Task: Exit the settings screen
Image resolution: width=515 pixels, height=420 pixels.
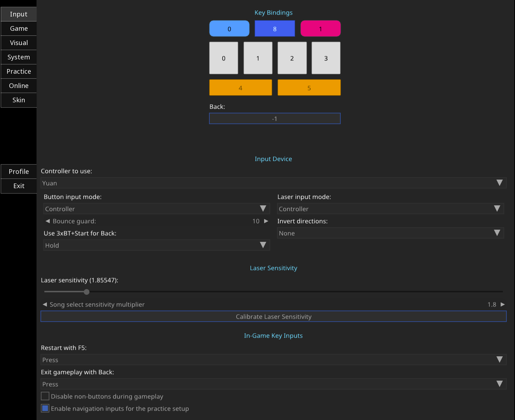Action: point(19,186)
